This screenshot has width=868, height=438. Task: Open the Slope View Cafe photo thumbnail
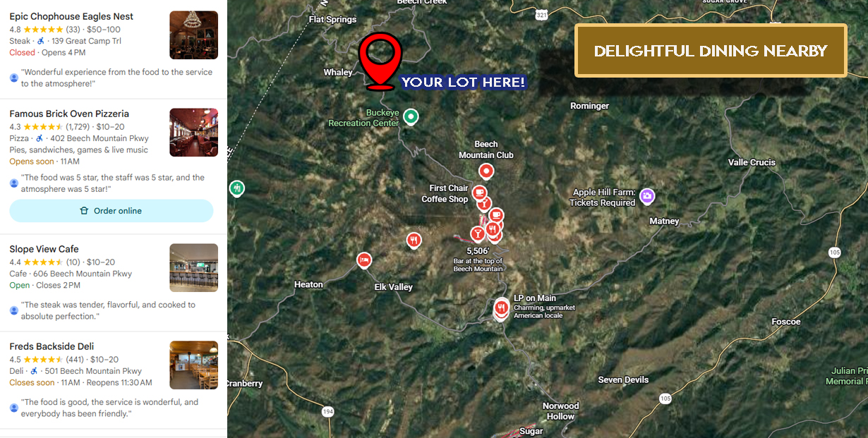pyautogui.click(x=194, y=268)
